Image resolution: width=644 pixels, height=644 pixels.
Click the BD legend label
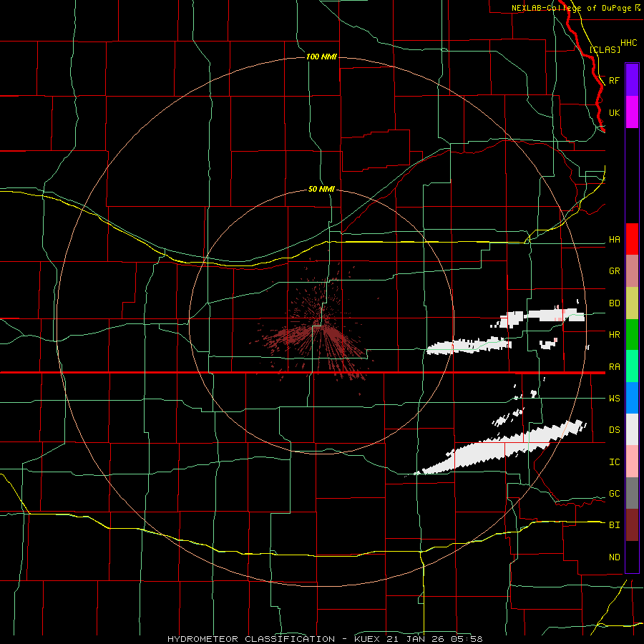coord(615,303)
